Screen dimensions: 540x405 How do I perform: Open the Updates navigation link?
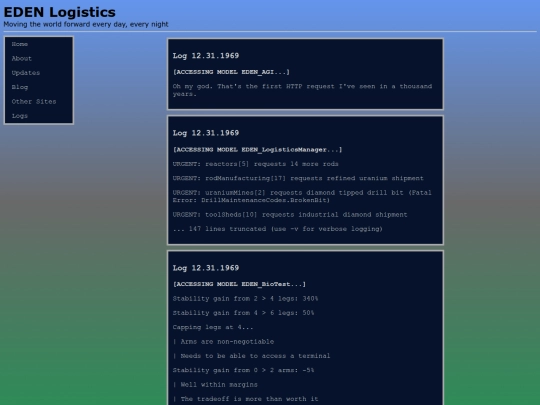[26, 73]
